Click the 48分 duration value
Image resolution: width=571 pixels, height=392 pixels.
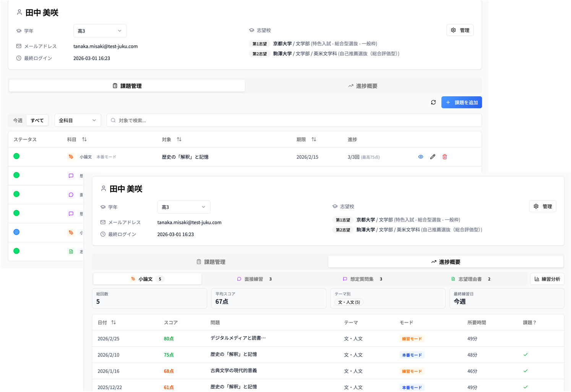pos(472,355)
